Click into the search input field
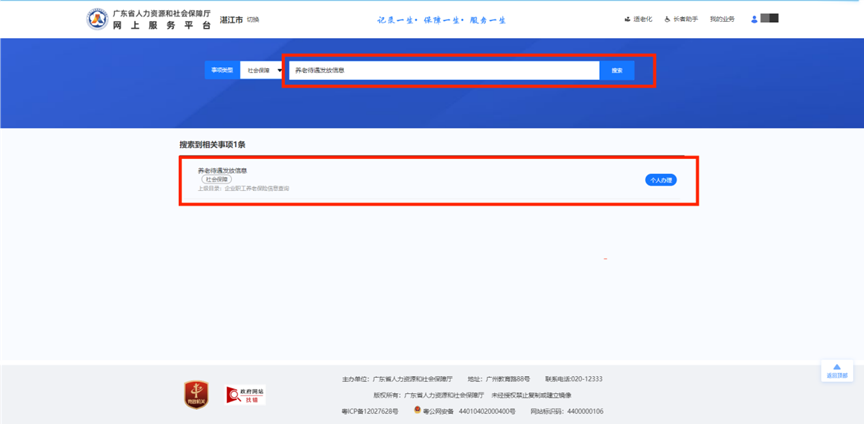The image size is (864, 424). [443, 71]
